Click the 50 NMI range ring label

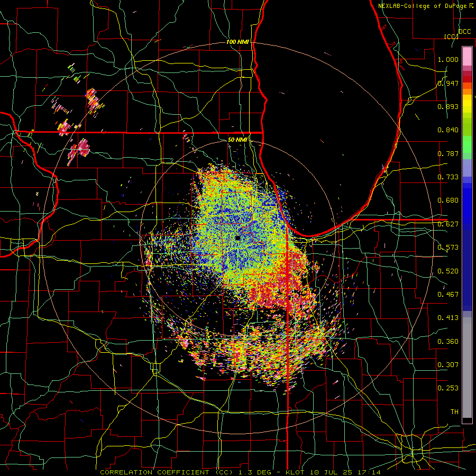[x=237, y=140]
